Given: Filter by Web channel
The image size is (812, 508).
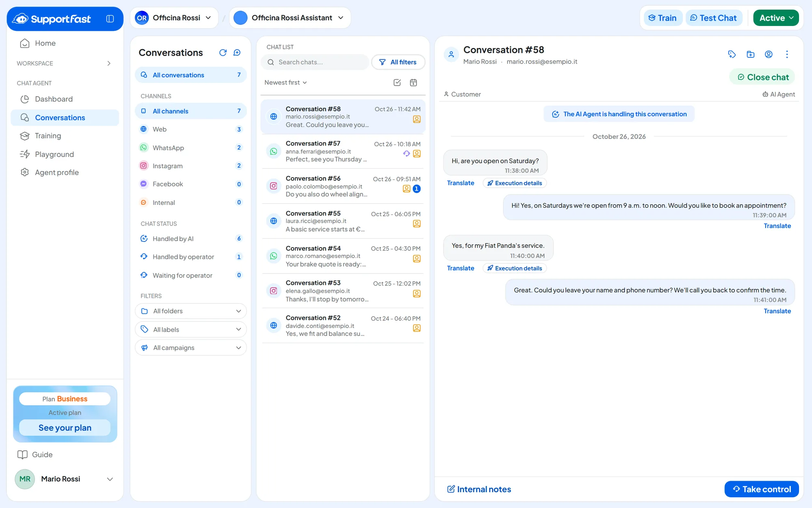Looking at the screenshot, I should (x=191, y=129).
